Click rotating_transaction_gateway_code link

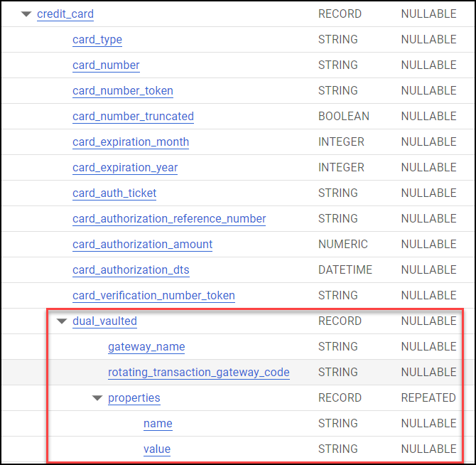(198, 373)
